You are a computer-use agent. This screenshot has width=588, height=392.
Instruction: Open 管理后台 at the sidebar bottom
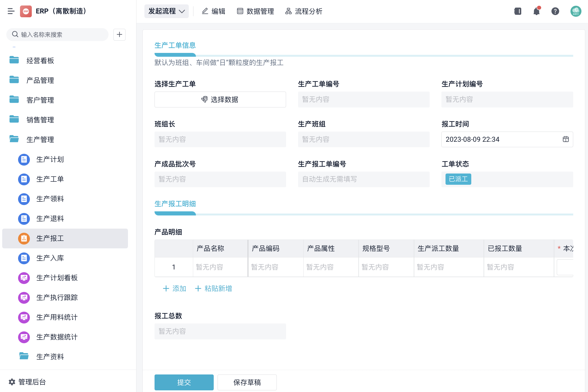[31, 382]
